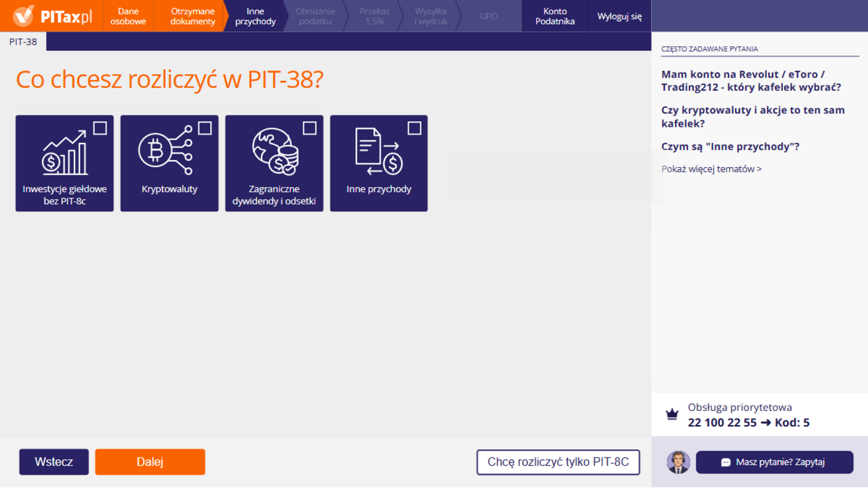Open Otrzymane dokumenty step
The height and width of the screenshot is (488, 868).
pyautogui.click(x=193, y=16)
